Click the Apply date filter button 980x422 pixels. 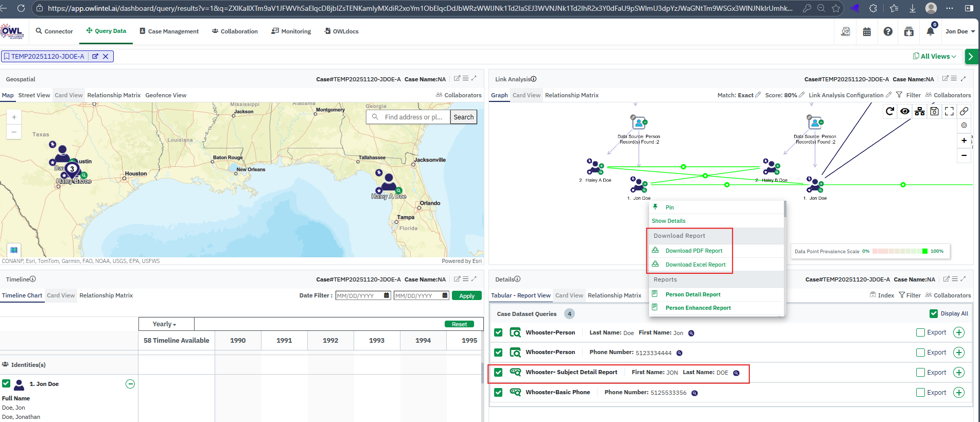pyautogui.click(x=466, y=296)
